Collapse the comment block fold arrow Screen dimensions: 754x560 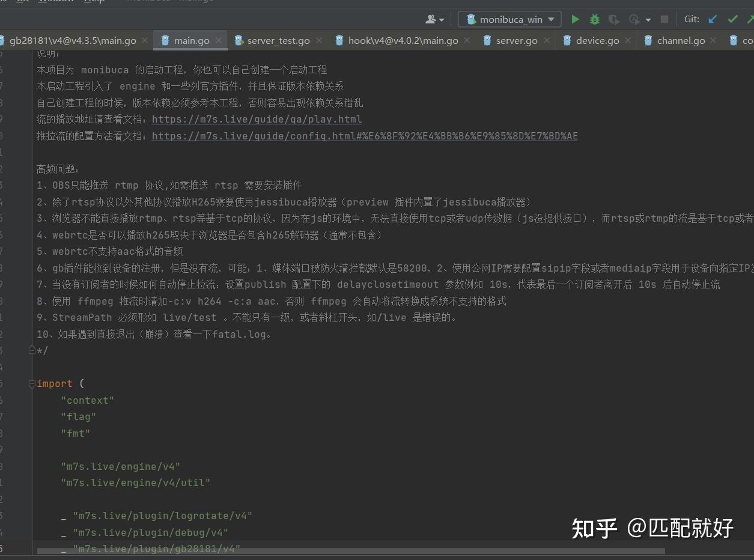[31, 349]
